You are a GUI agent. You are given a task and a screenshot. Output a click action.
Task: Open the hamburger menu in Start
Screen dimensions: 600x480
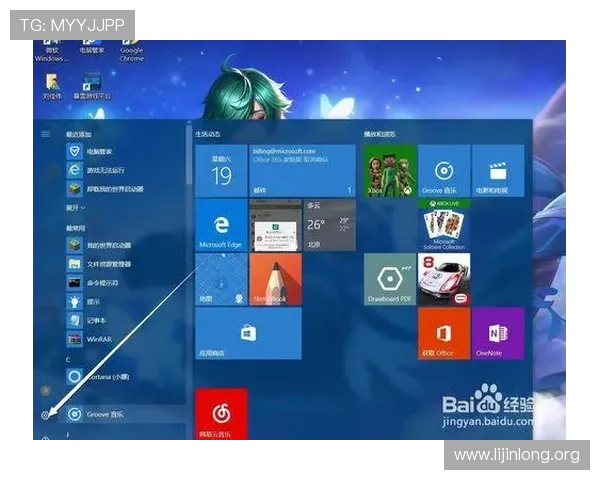pyautogui.click(x=46, y=134)
